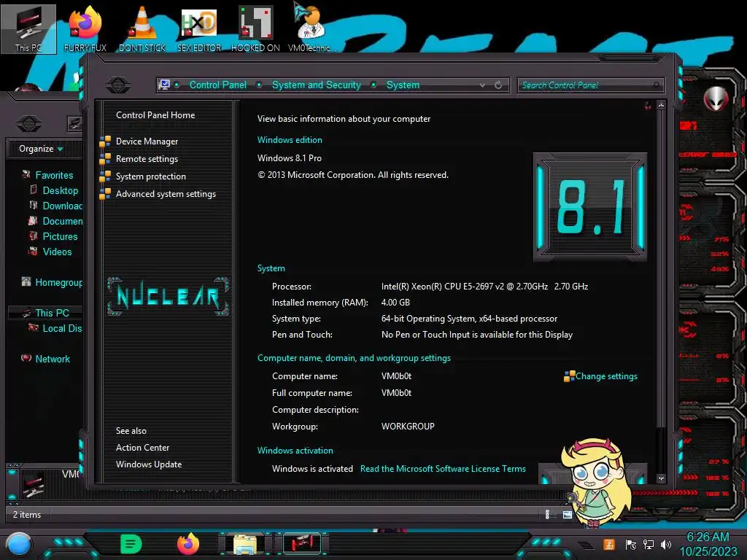747x560 pixels.
Task: Select Documents in Explorer navigation pane
Action: tap(62, 221)
